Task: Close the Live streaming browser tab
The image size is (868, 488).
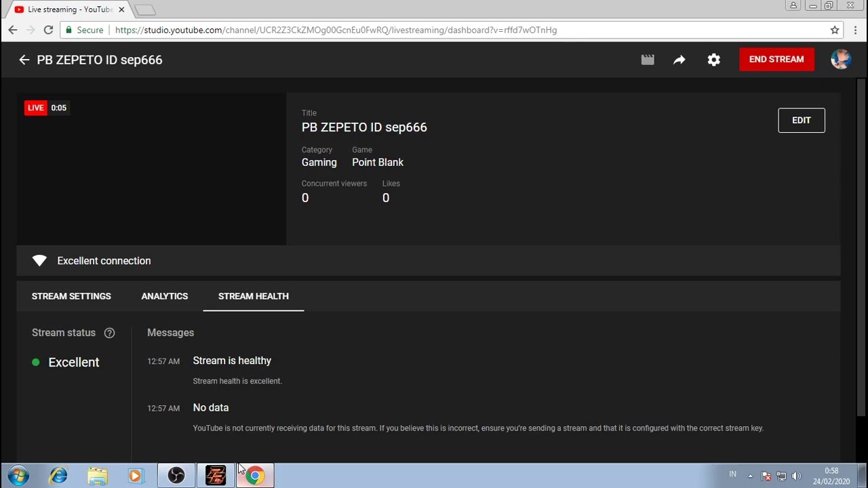Action: click(x=121, y=9)
